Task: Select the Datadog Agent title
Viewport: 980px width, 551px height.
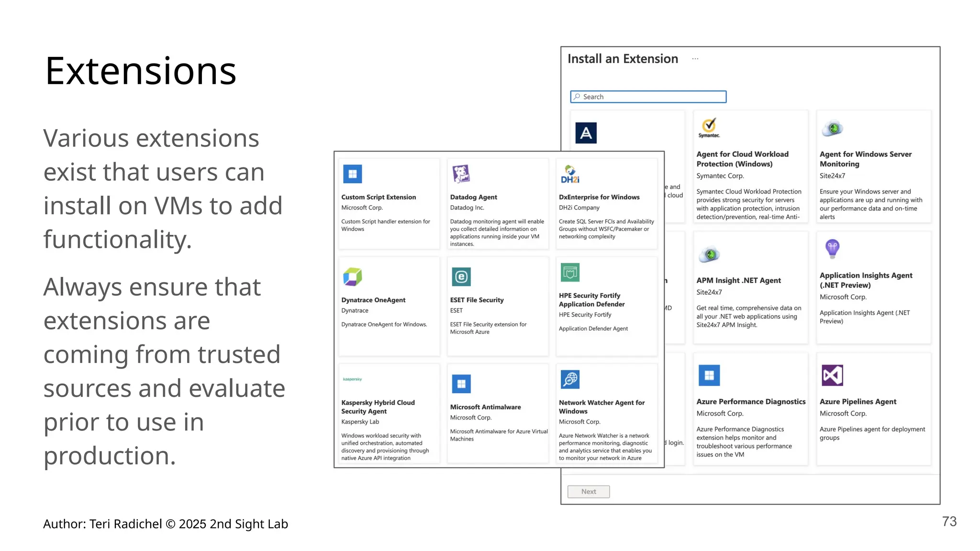Action: [x=473, y=197]
